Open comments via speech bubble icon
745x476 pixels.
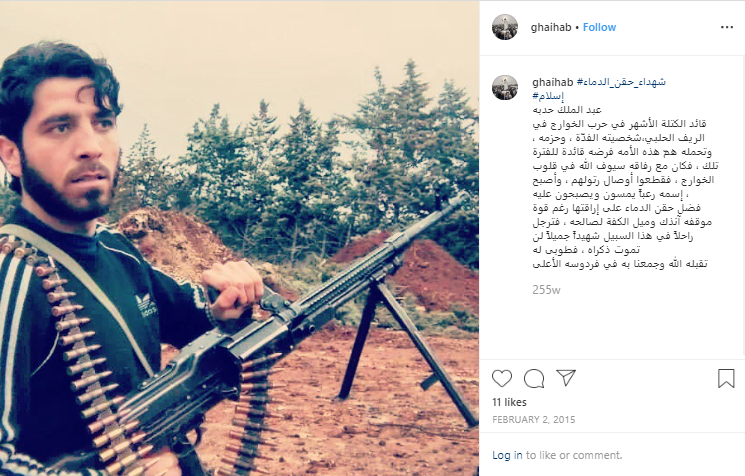[534, 379]
